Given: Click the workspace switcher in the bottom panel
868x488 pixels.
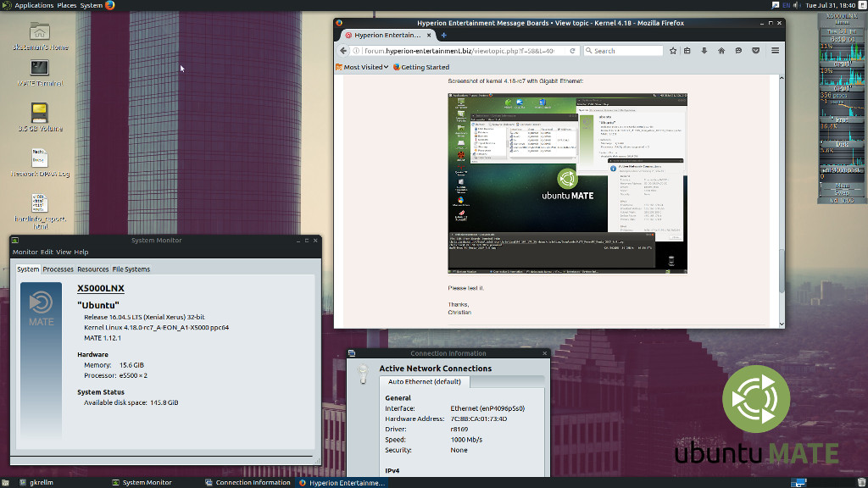Looking at the screenshot, I should [x=798, y=482].
